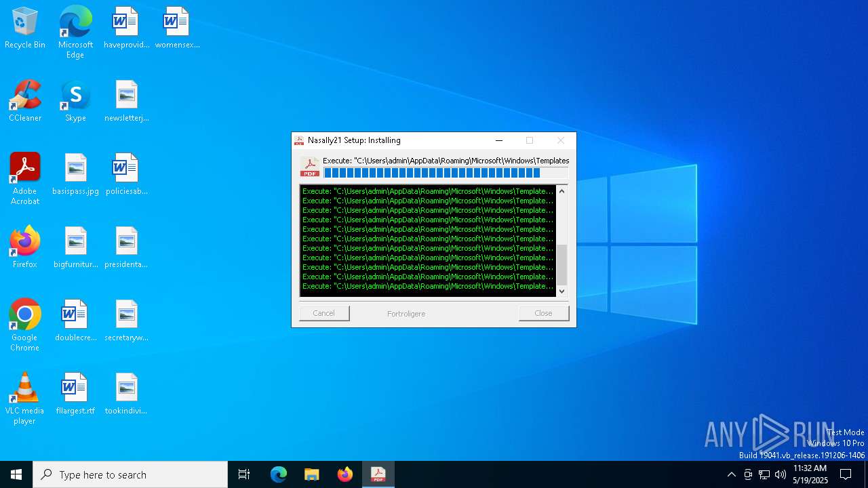Click the Fortroligere label text

click(x=406, y=314)
